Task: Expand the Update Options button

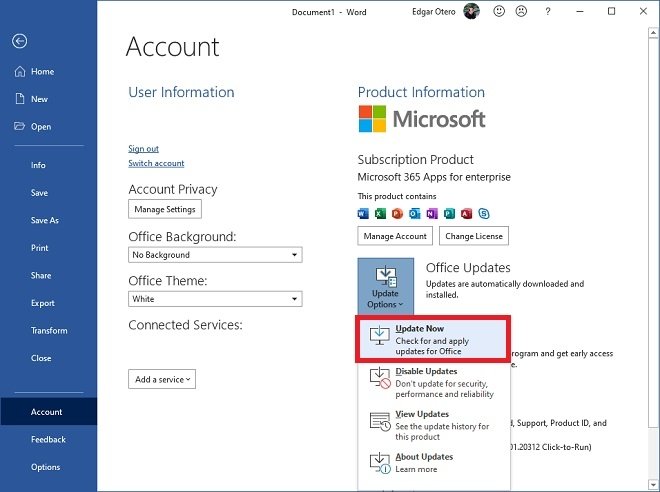Action: [386, 286]
